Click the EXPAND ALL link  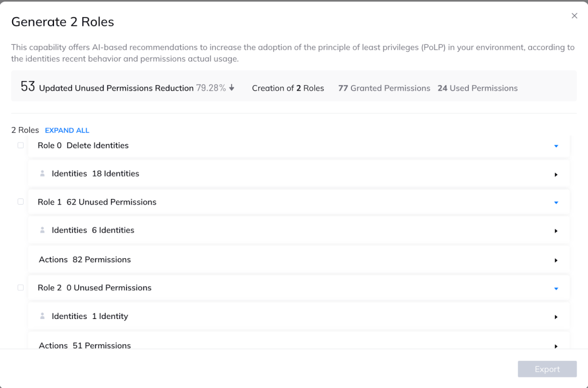tap(67, 130)
